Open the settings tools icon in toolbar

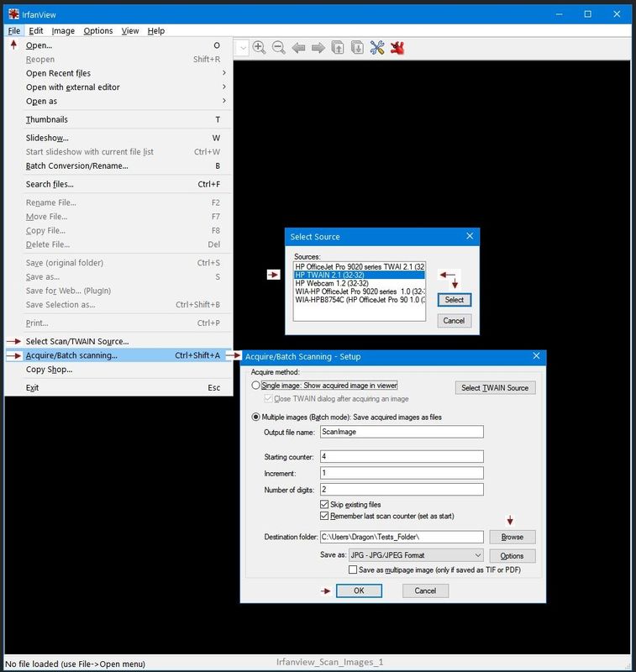click(377, 48)
